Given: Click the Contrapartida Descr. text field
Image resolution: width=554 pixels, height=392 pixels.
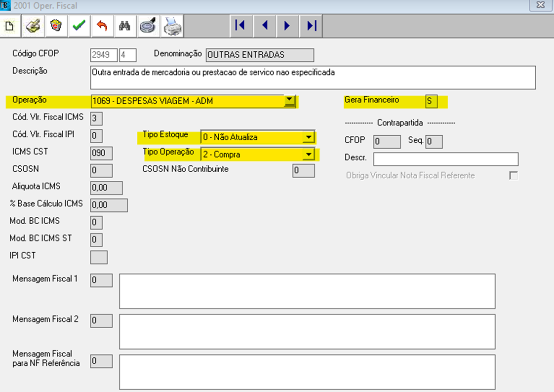Looking at the screenshot, I should tap(446, 159).
